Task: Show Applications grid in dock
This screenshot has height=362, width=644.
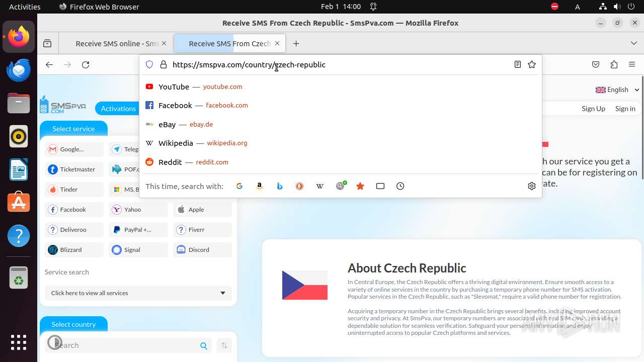Action: (19, 342)
